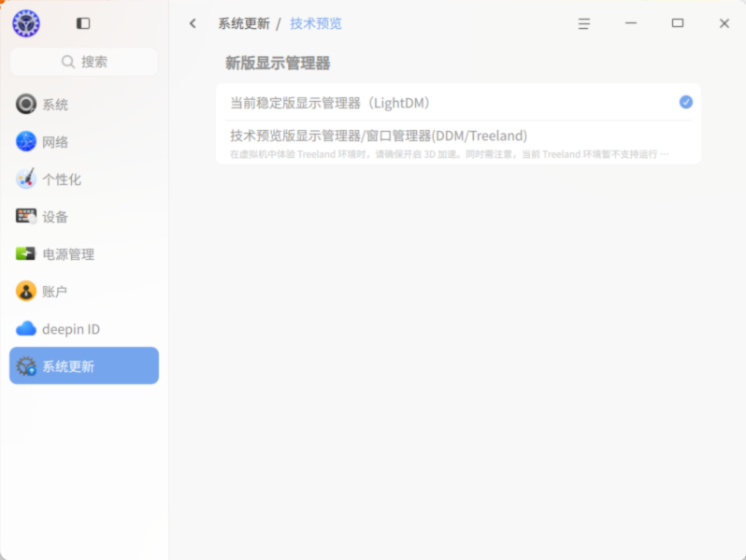Select the highlighted 系统更新 label

point(68,366)
